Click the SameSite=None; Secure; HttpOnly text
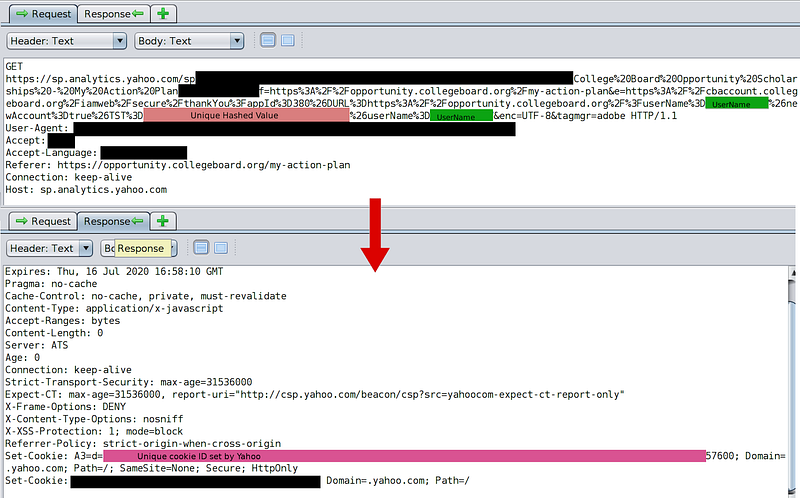The width and height of the screenshot is (800, 498). pyautogui.click(x=209, y=468)
